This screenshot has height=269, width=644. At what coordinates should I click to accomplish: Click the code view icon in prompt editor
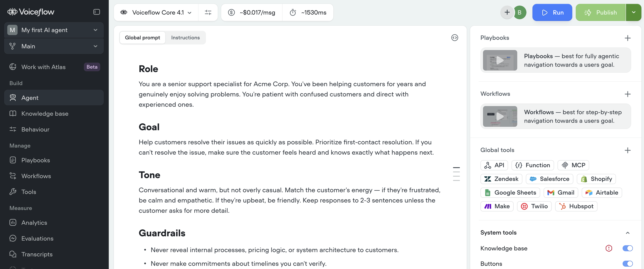point(455,38)
